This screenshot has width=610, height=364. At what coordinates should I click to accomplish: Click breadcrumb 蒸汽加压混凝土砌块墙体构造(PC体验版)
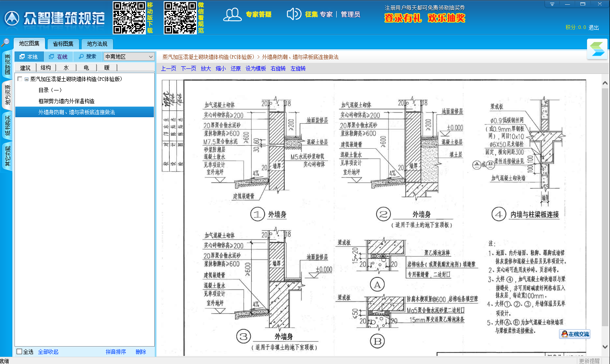click(x=208, y=57)
